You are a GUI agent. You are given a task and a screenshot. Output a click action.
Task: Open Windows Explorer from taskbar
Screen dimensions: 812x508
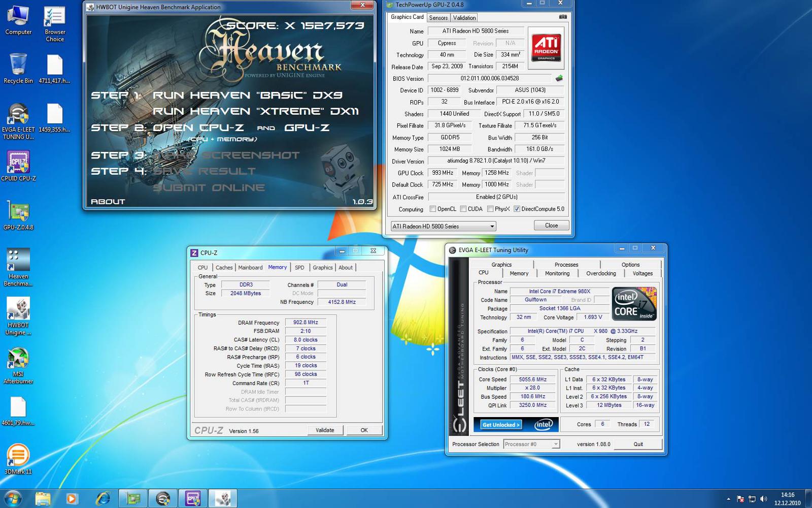pyautogui.click(x=43, y=498)
